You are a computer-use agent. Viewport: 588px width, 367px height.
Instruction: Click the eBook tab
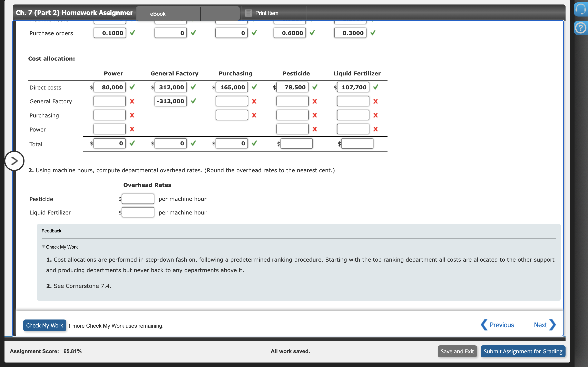[x=157, y=14]
